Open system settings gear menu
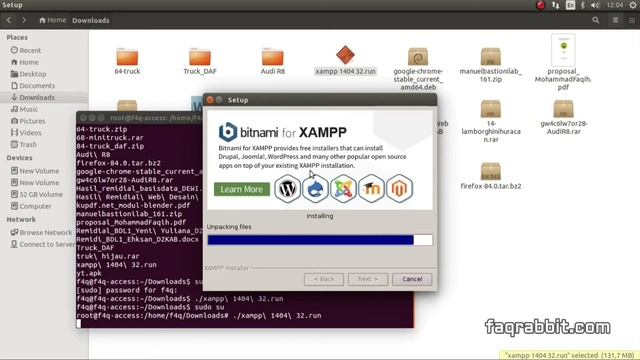The height and width of the screenshot is (360, 640). (633, 5)
